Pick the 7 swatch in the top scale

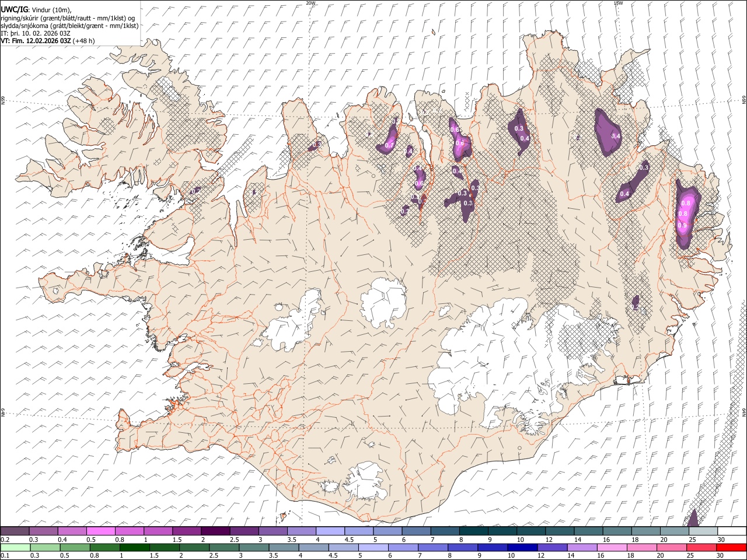(445, 531)
